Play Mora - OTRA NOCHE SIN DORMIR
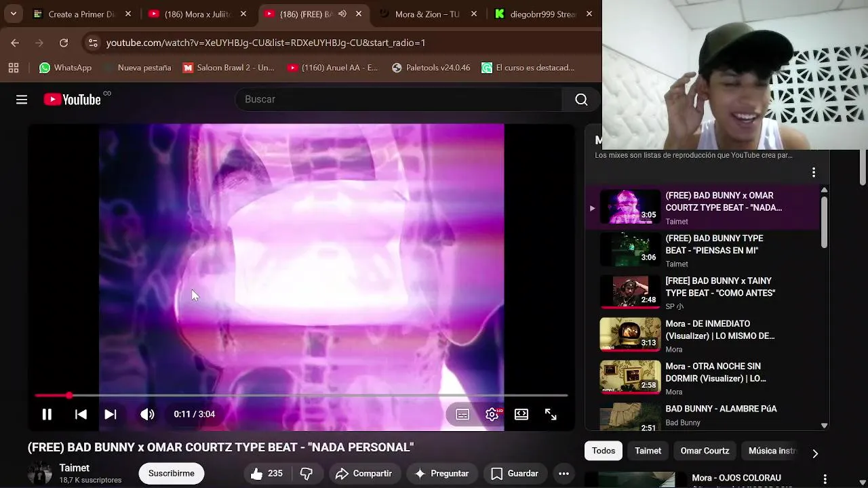The image size is (868, 488). coord(702,378)
